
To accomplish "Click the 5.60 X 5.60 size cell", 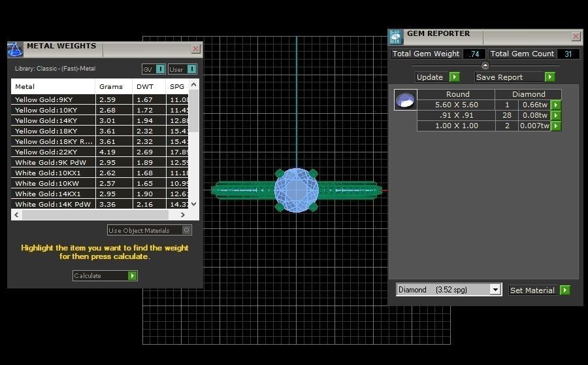I will [x=456, y=105].
